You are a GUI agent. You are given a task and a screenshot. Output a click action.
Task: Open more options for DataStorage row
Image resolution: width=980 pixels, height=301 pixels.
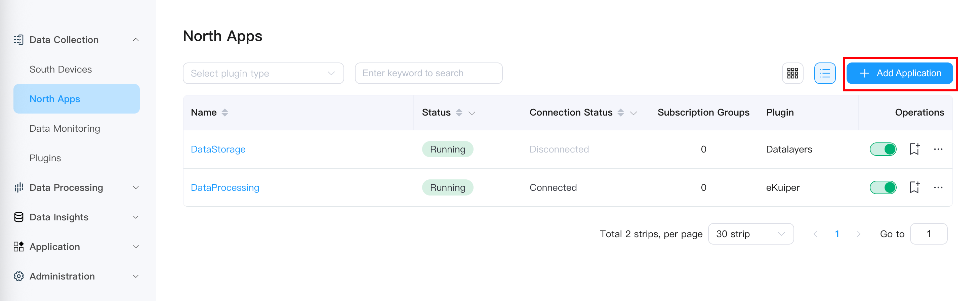coord(938,149)
